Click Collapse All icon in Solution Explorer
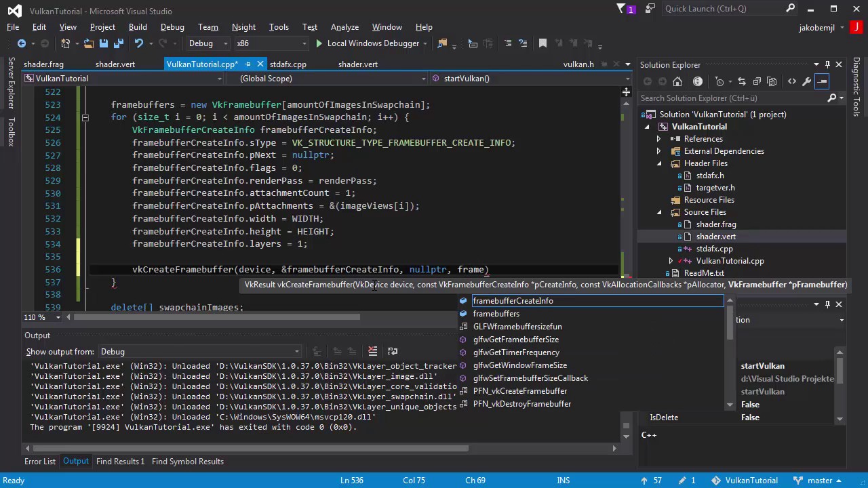The height and width of the screenshot is (488, 868). point(757,81)
